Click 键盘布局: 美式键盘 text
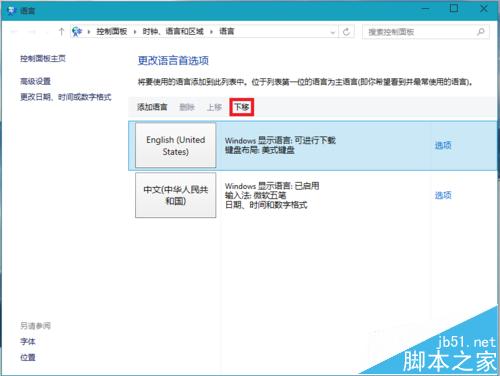This screenshot has width=500, height=376. tap(260, 150)
